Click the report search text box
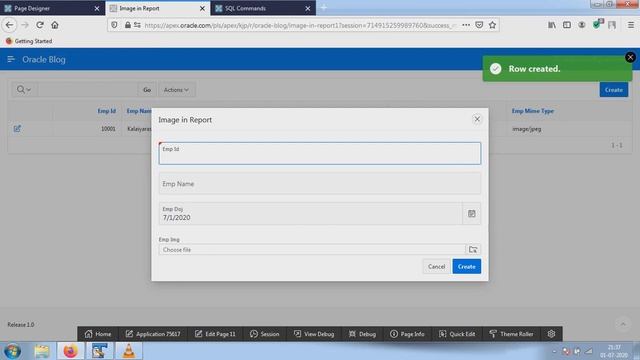 pyautogui.click(x=87, y=89)
